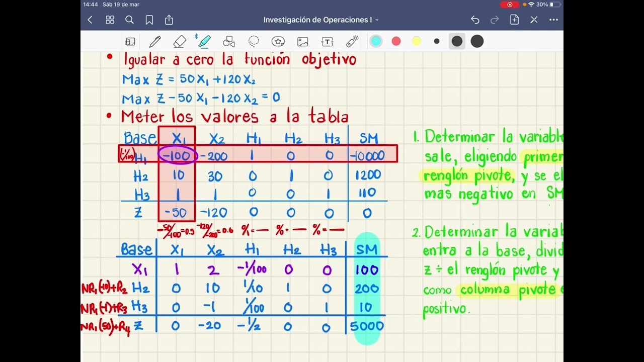This screenshot has width=644, height=362.
Task: Select the Laser pointer tool
Action: click(352, 41)
